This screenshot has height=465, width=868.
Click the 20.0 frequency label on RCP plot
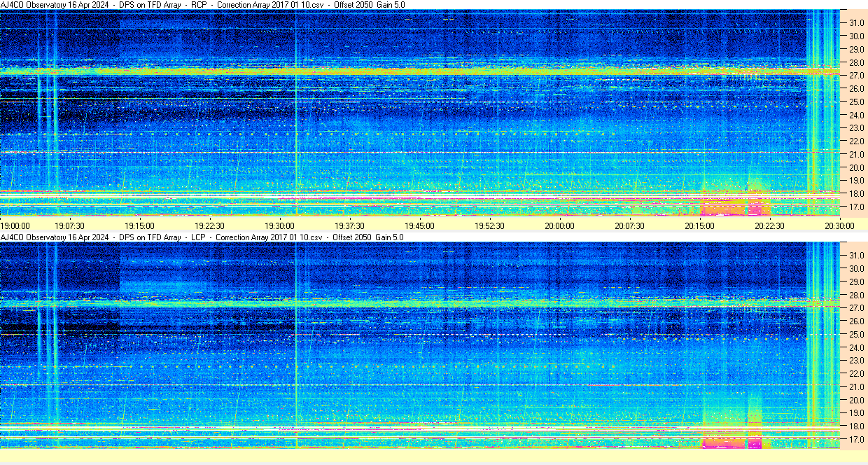click(857, 167)
